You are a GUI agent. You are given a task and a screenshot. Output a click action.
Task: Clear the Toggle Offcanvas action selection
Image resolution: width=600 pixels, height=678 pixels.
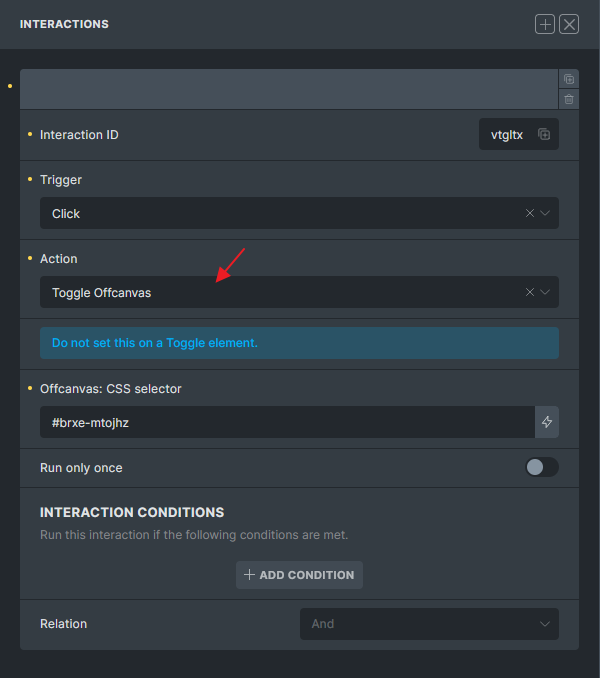530,292
